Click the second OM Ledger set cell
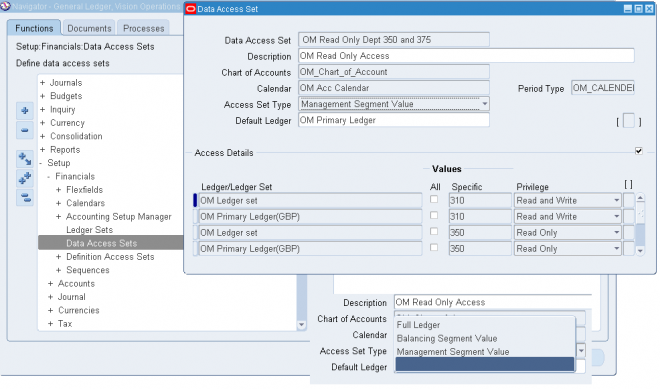 click(x=310, y=232)
